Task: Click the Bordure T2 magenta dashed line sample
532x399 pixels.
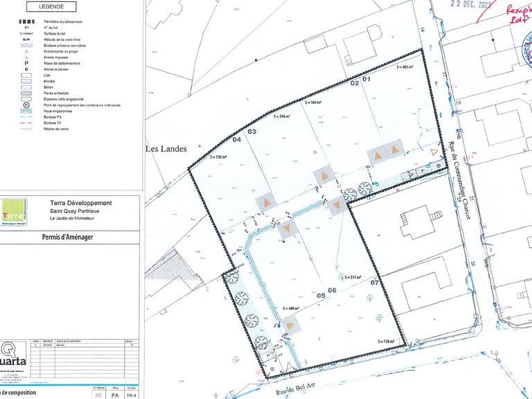Action: 26,123
